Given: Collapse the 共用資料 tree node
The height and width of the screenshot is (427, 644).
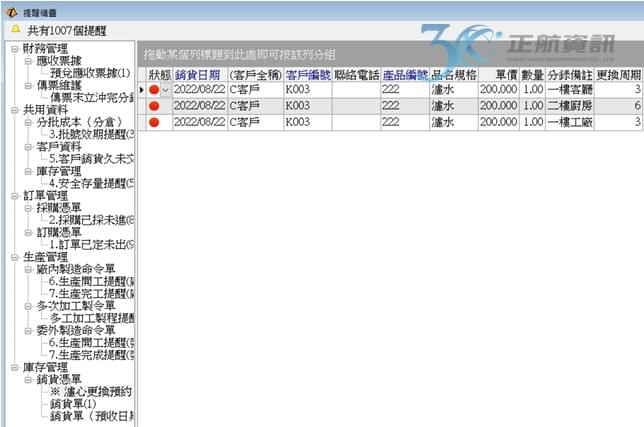Looking at the screenshot, I should coord(14,110).
